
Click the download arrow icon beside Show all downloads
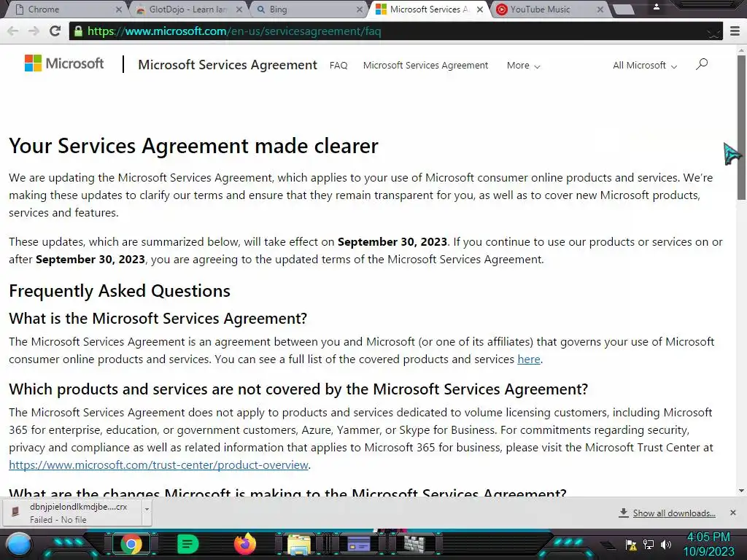tap(623, 513)
